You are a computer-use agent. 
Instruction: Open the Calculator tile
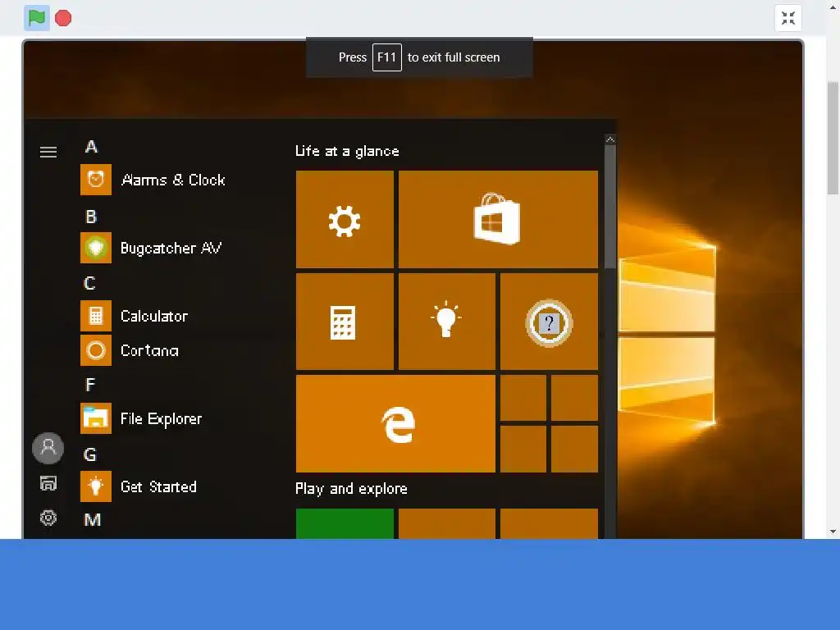(345, 322)
